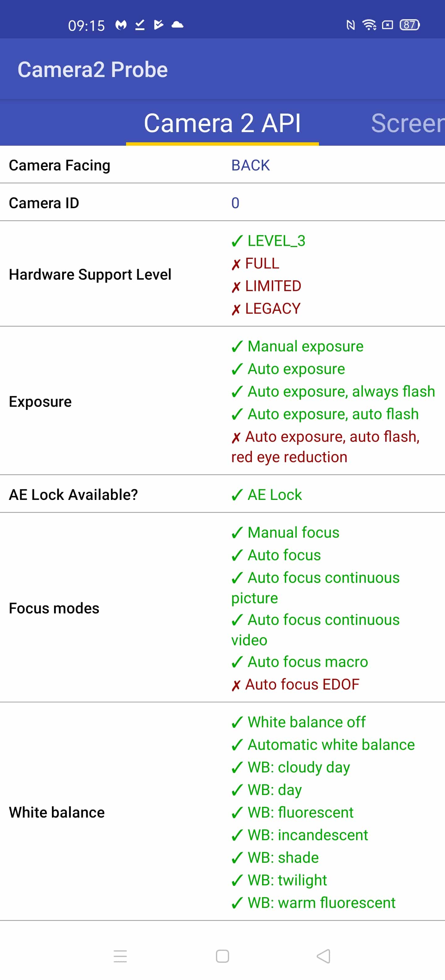
Task: Switch to the Screen tab
Action: pos(407,123)
